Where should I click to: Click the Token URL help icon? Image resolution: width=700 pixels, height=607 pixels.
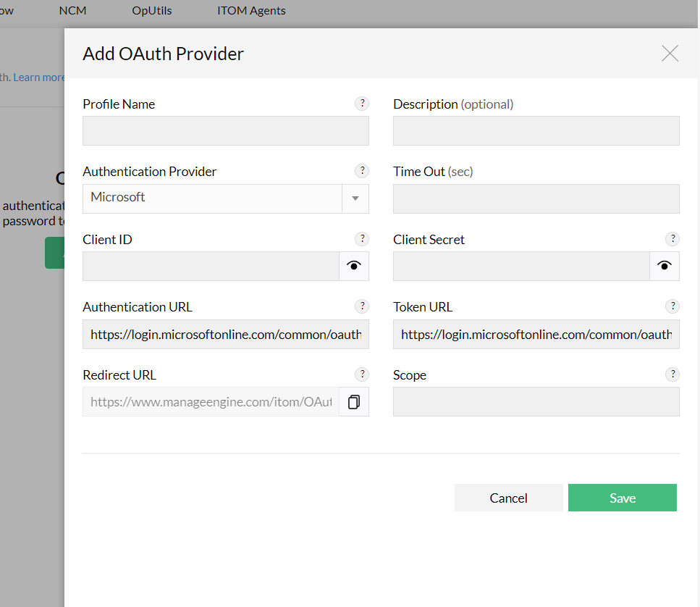point(672,306)
